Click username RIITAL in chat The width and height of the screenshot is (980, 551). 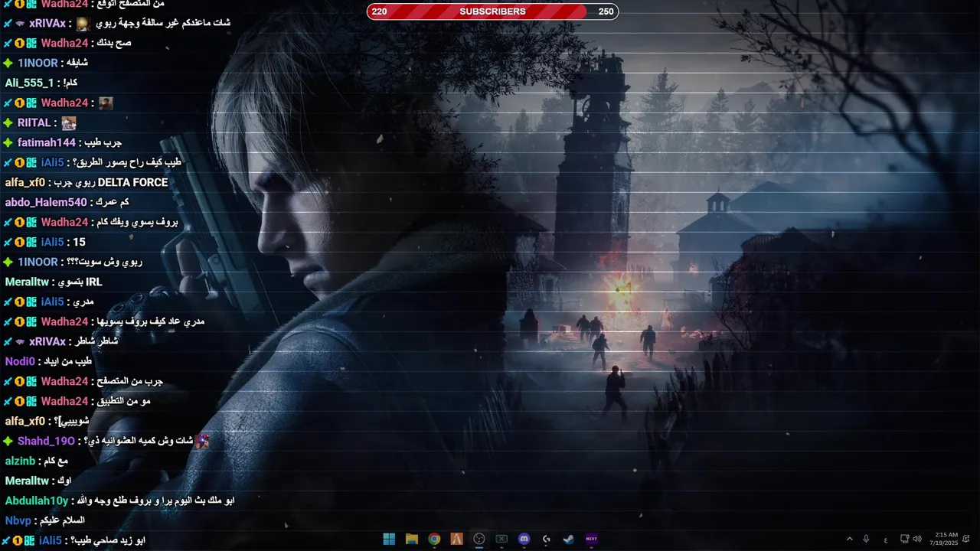34,122
